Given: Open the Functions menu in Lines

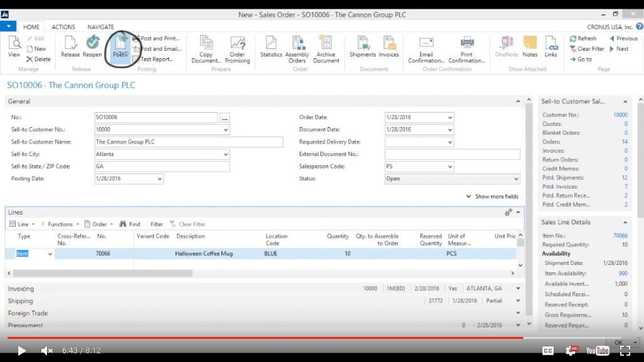Looking at the screenshot, I should [x=60, y=224].
